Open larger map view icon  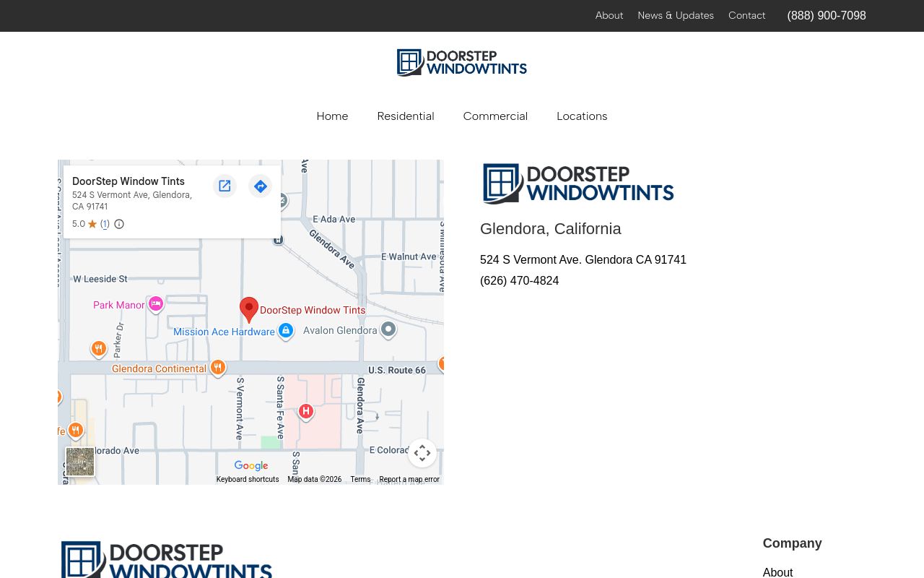[x=225, y=186]
